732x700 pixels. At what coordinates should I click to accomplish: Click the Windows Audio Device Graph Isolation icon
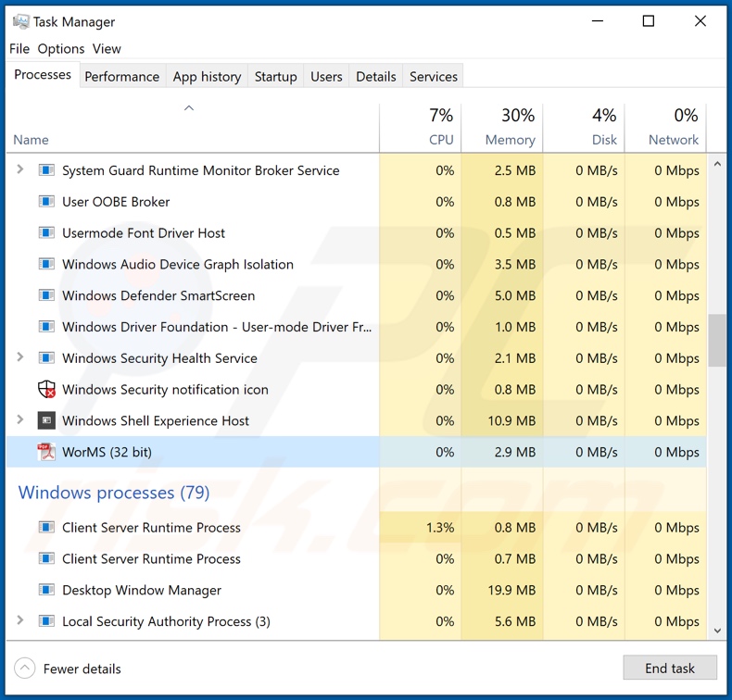point(46,264)
